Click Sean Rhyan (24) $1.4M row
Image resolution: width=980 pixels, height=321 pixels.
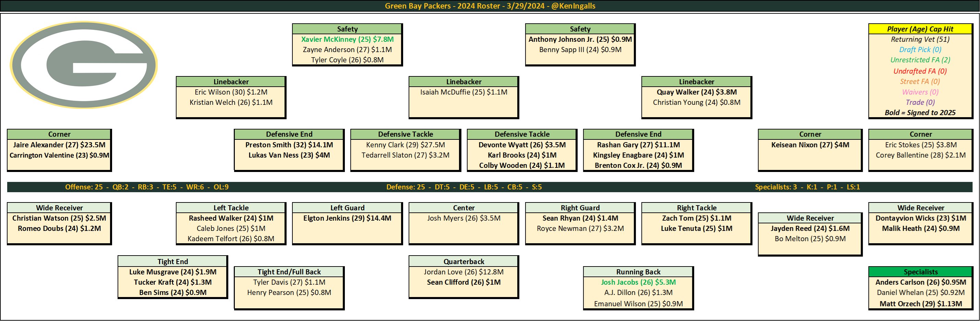pyautogui.click(x=580, y=218)
